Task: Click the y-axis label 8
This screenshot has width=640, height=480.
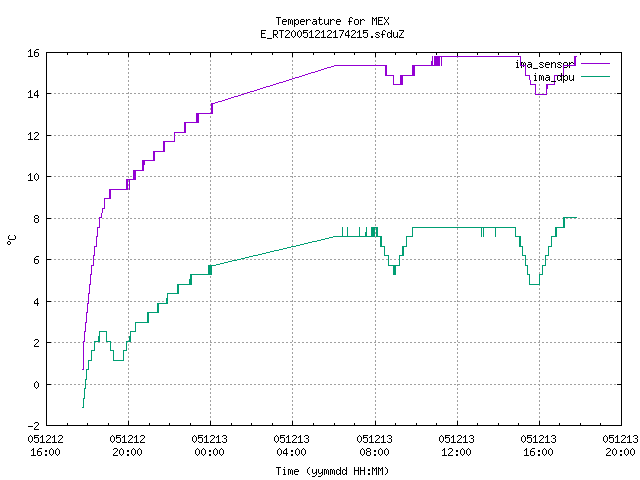Action: click(36, 219)
